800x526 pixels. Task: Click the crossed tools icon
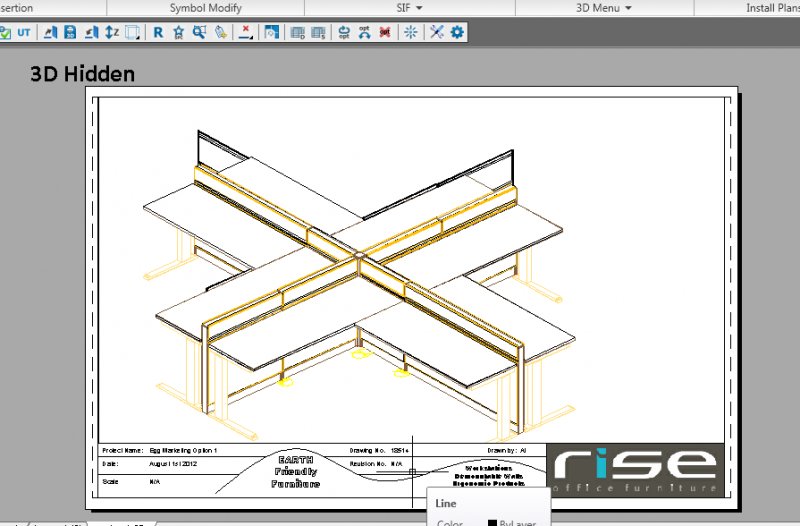(x=437, y=33)
